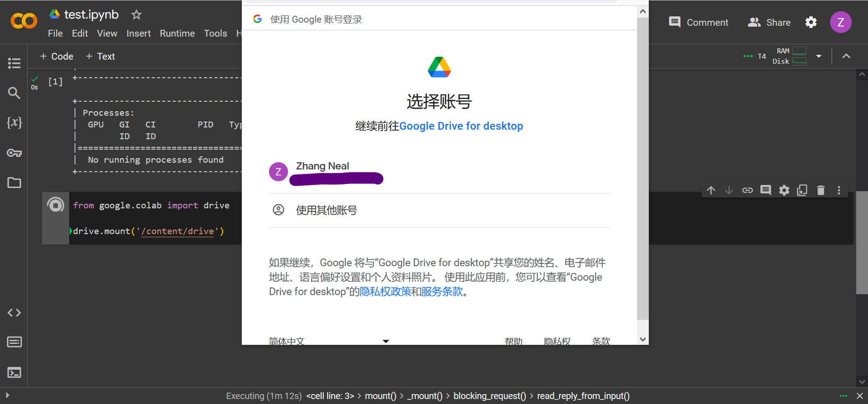Collapse the header with the chevron arrow
The image size is (868, 404).
[846, 56]
